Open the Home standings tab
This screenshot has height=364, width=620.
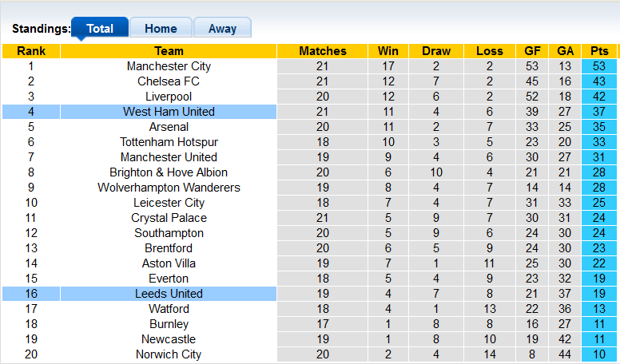161,29
